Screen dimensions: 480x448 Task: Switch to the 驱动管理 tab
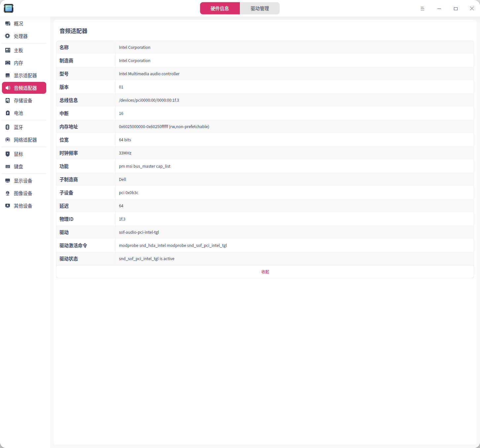click(260, 8)
